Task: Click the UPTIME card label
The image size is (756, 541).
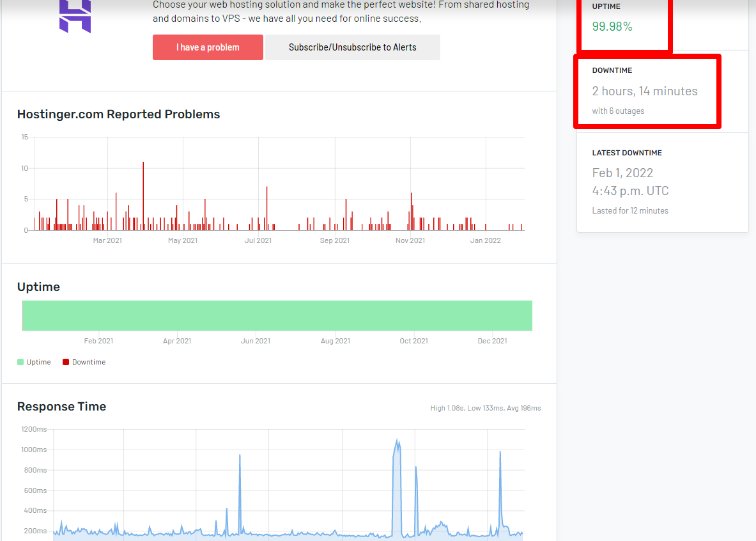Action: [606, 6]
